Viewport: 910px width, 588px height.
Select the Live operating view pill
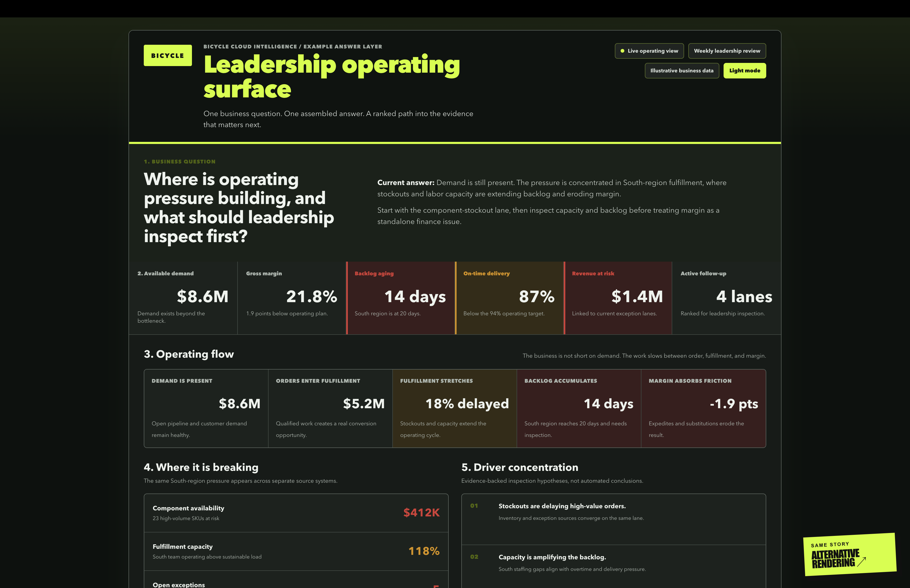pyautogui.click(x=649, y=51)
